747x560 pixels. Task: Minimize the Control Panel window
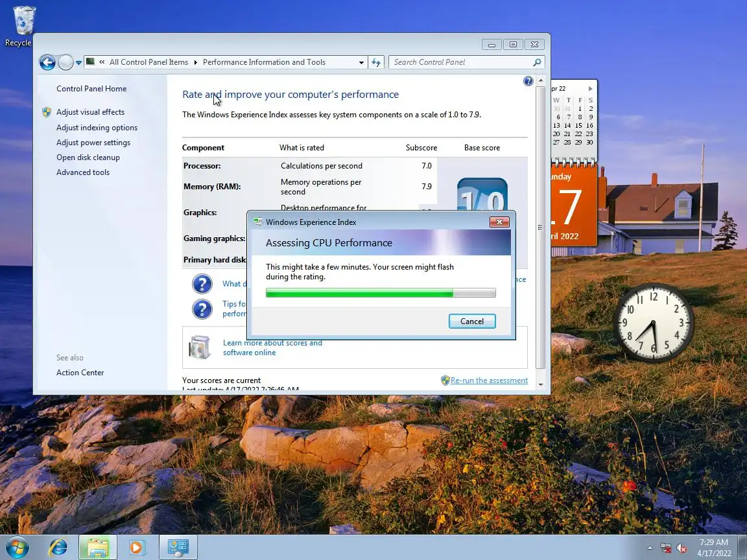click(492, 44)
